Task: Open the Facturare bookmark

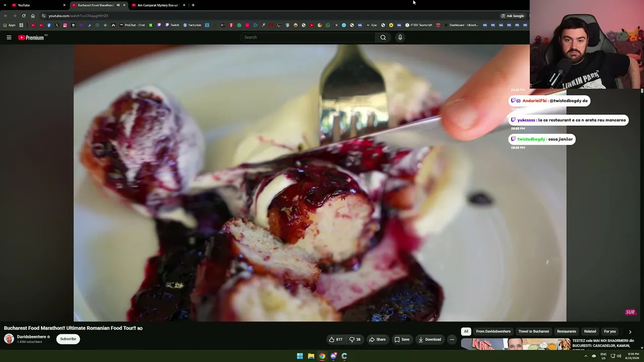Action: coord(192,25)
